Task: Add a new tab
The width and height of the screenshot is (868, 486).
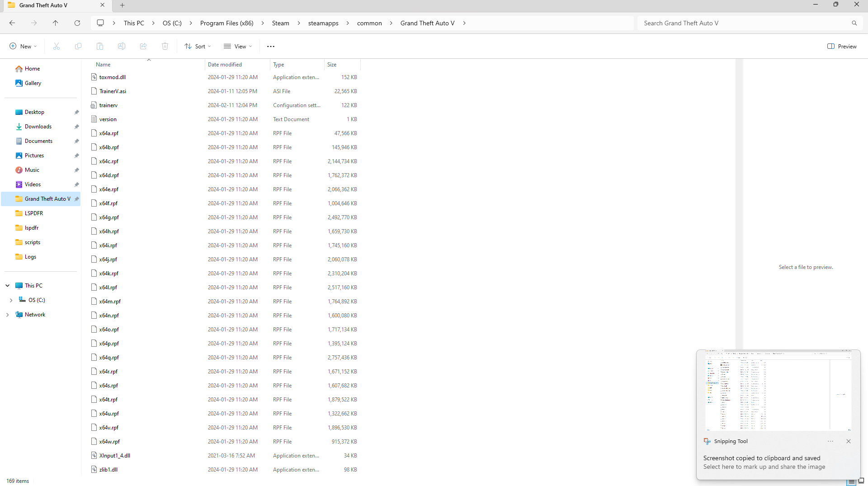Action: [x=123, y=5]
